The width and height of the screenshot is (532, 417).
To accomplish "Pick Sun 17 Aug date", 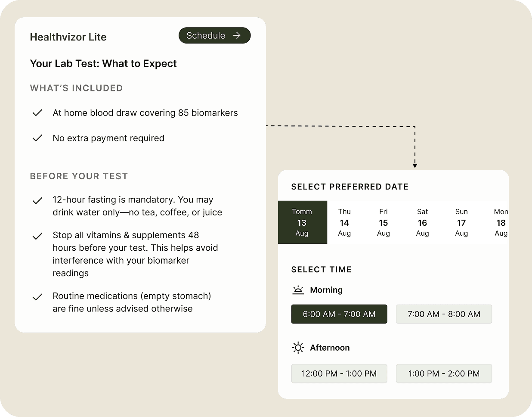I will pos(461,222).
